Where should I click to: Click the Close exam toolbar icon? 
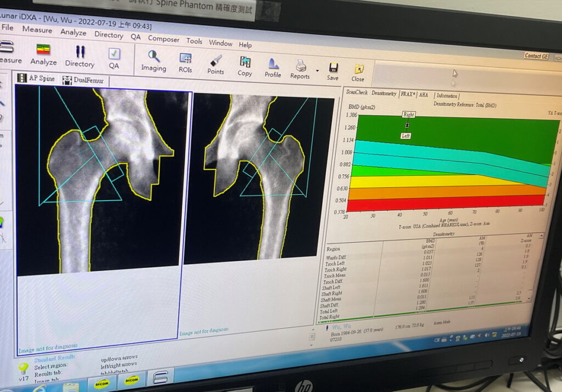point(358,73)
